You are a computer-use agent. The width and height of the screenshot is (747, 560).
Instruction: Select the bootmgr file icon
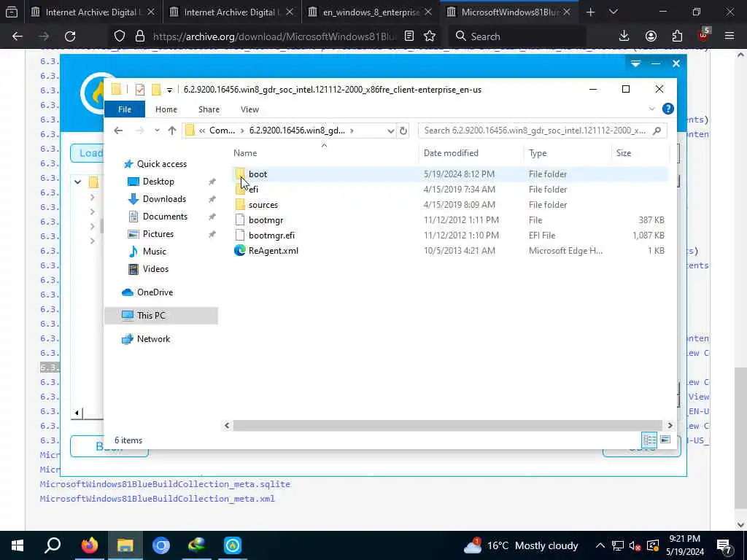240,220
